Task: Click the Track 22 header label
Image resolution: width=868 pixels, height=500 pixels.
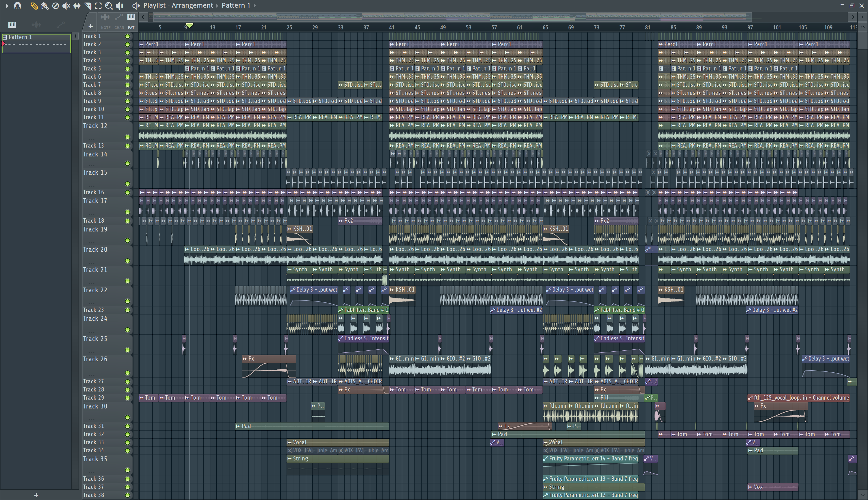Action: (x=95, y=290)
